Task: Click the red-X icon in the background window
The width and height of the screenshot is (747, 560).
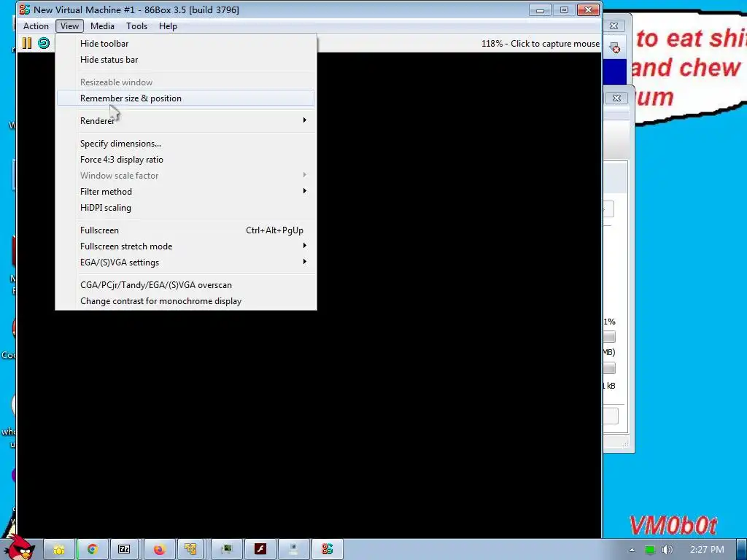Action: point(614,47)
